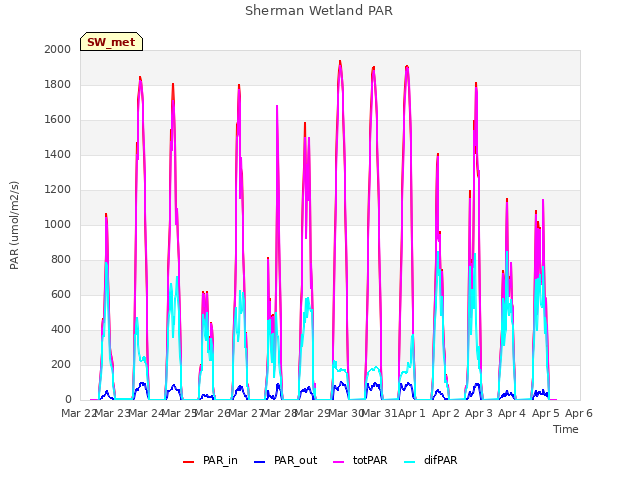Viewport: 640px width, 480px height.
Task: Click the low Mar 26 peak near 620
Action: click(205, 293)
